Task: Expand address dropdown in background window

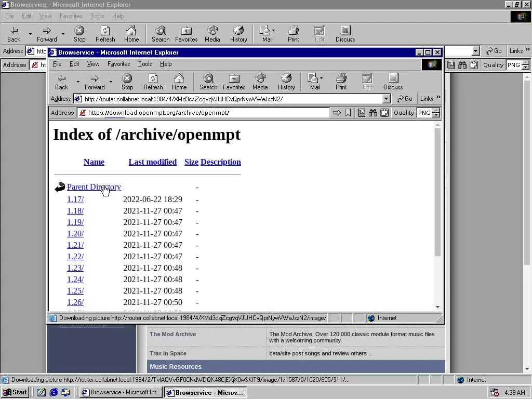Action: coord(475,51)
